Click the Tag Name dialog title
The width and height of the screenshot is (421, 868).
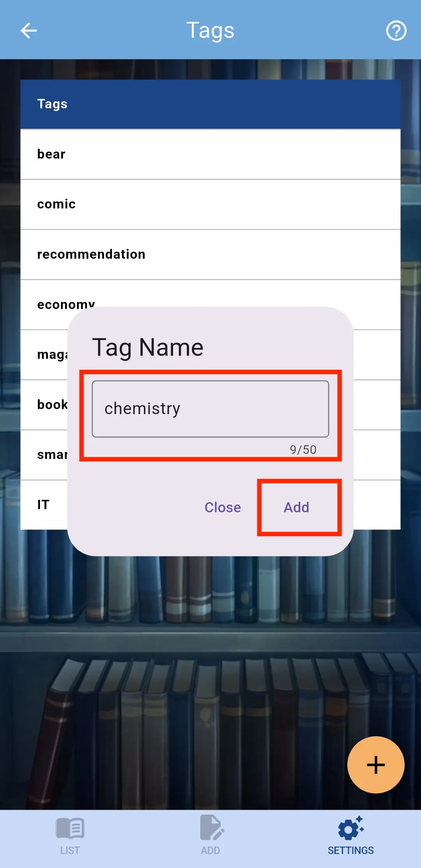coord(148,348)
